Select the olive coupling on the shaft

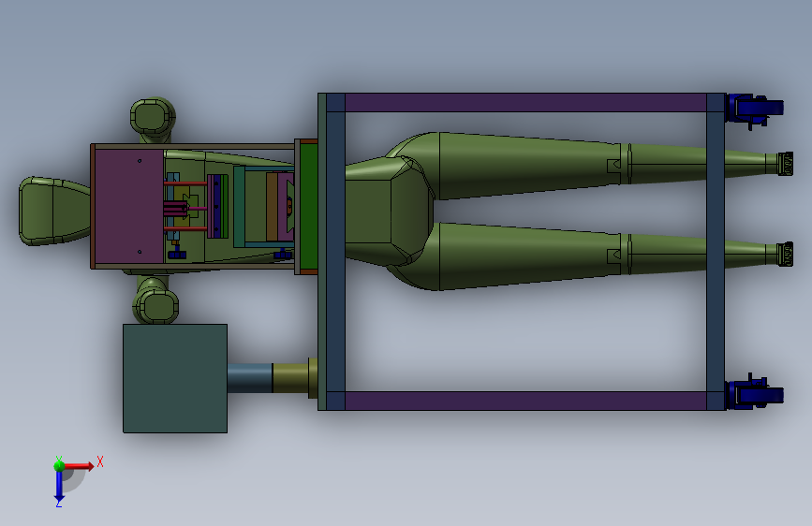[291, 378]
